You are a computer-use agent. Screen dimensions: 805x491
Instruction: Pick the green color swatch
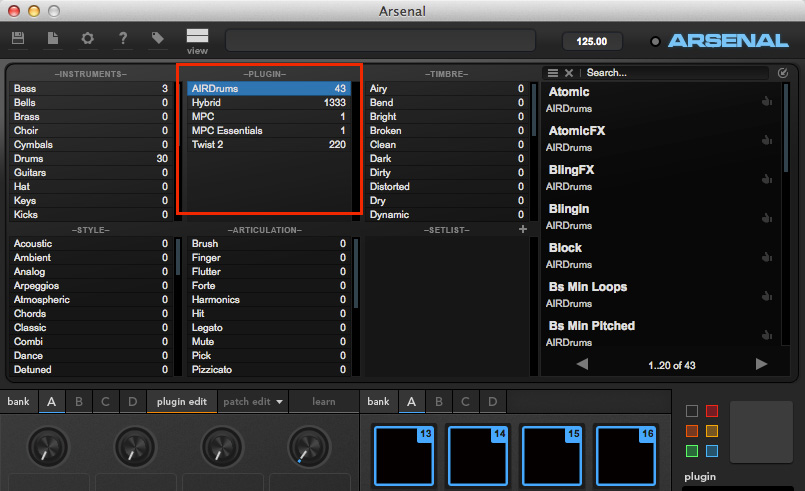click(x=692, y=451)
